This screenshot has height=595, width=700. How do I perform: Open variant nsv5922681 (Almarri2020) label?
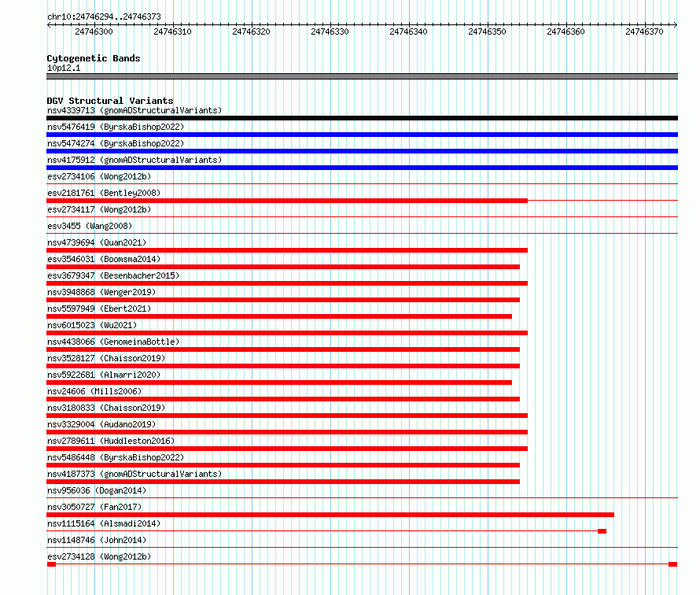click(104, 375)
